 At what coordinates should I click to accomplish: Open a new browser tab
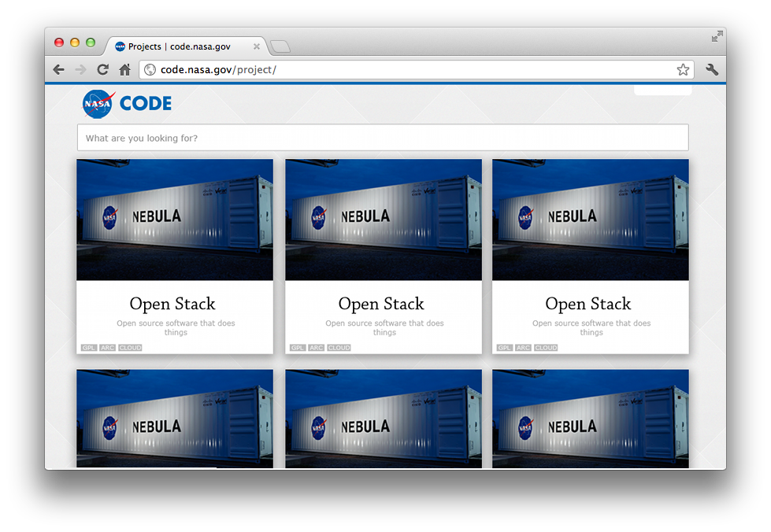point(280,46)
